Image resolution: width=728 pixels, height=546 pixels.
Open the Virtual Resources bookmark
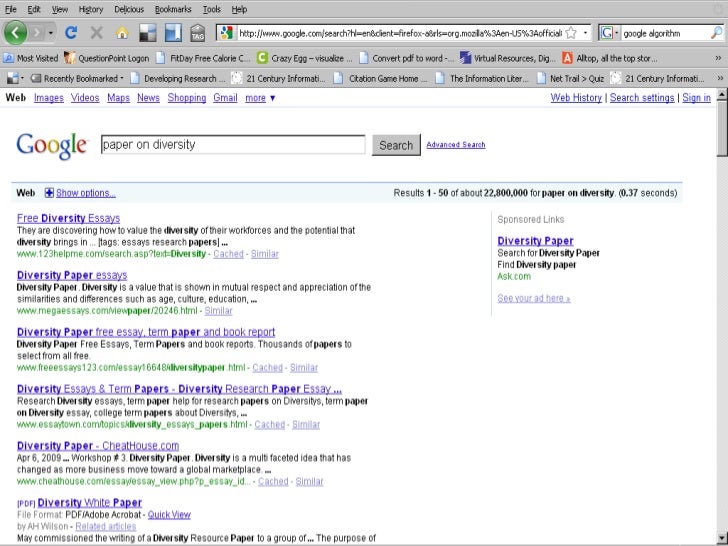tap(507, 58)
